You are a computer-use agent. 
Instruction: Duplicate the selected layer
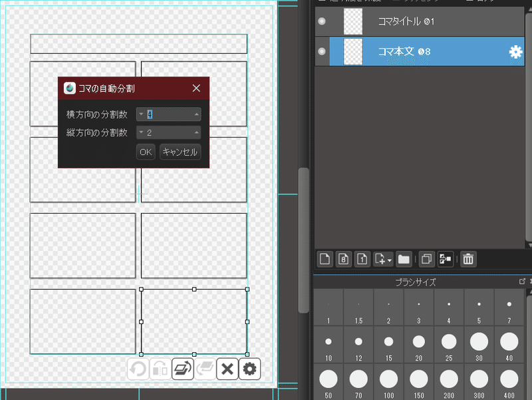point(426,259)
